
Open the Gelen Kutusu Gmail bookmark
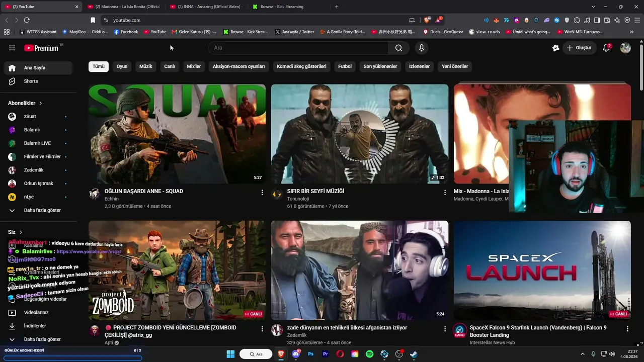click(x=194, y=32)
